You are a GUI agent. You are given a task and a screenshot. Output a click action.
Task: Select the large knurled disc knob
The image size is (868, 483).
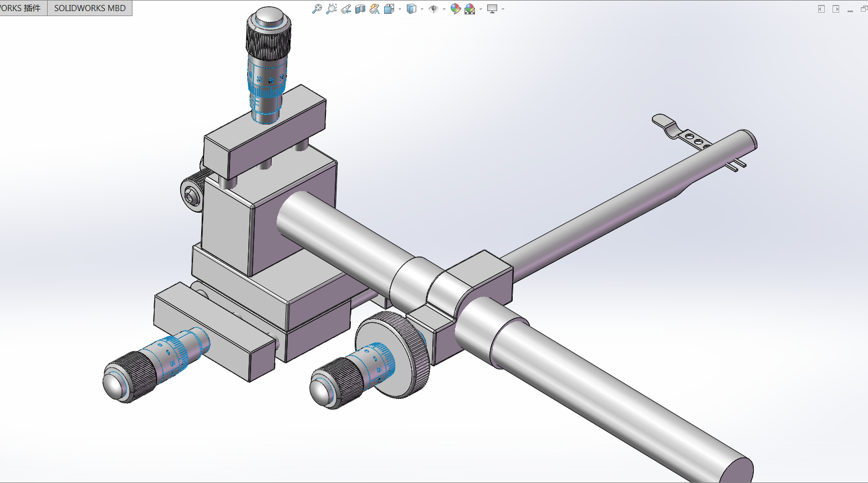click(392, 354)
